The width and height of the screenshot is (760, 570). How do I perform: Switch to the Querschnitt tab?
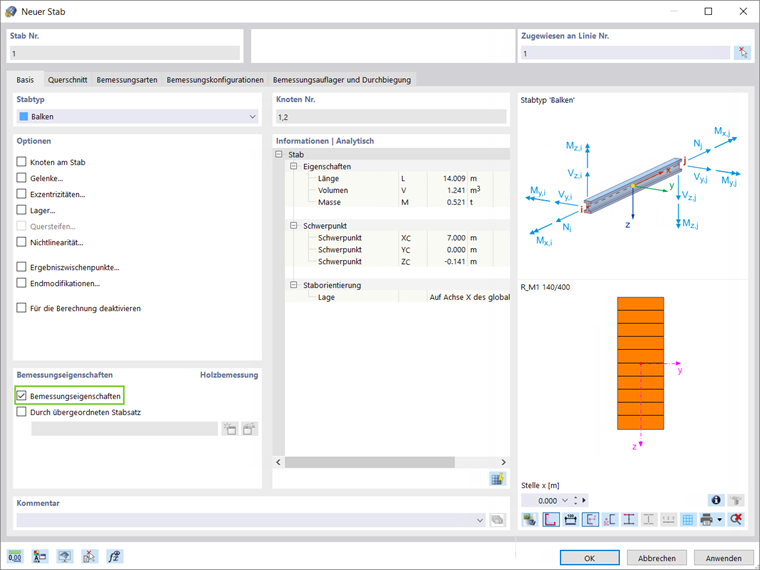coord(67,79)
